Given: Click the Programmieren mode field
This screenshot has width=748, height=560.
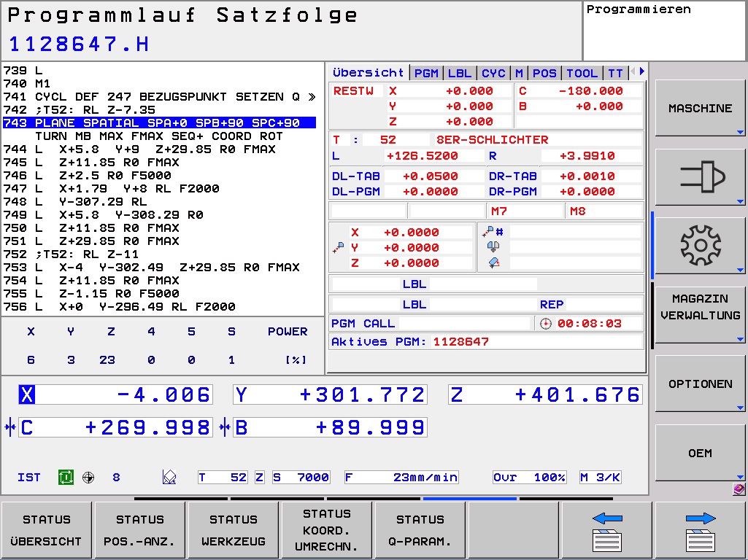Looking at the screenshot, I should pyautogui.click(x=664, y=31).
